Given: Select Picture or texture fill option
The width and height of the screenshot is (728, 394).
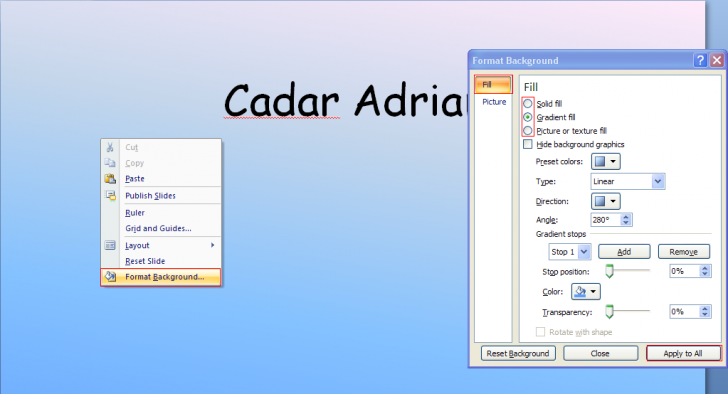Looking at the screenshot, I should 528,130.
